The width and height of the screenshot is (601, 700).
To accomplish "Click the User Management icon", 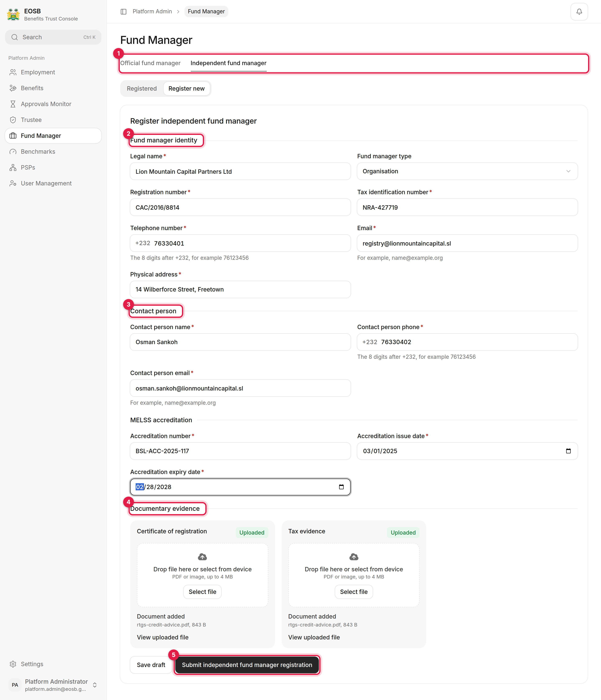I will click(13, 183).
